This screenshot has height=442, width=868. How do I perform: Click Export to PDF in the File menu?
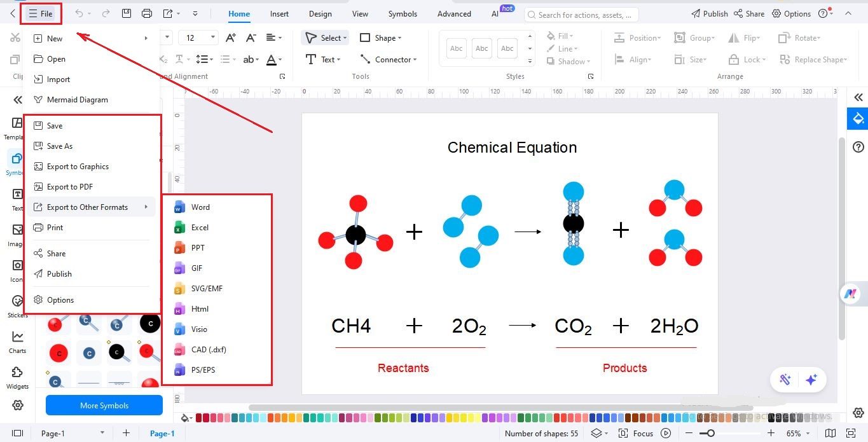coord(69,186)
